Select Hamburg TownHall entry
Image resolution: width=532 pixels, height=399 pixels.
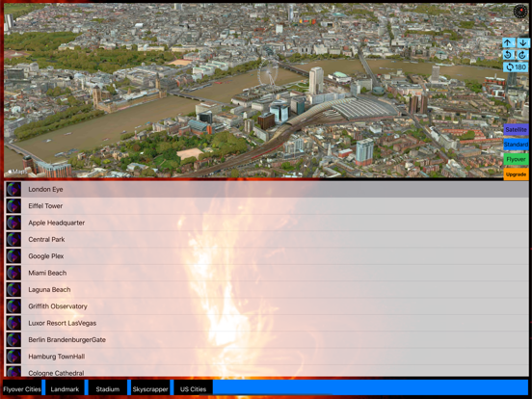[x=266, y=357]
